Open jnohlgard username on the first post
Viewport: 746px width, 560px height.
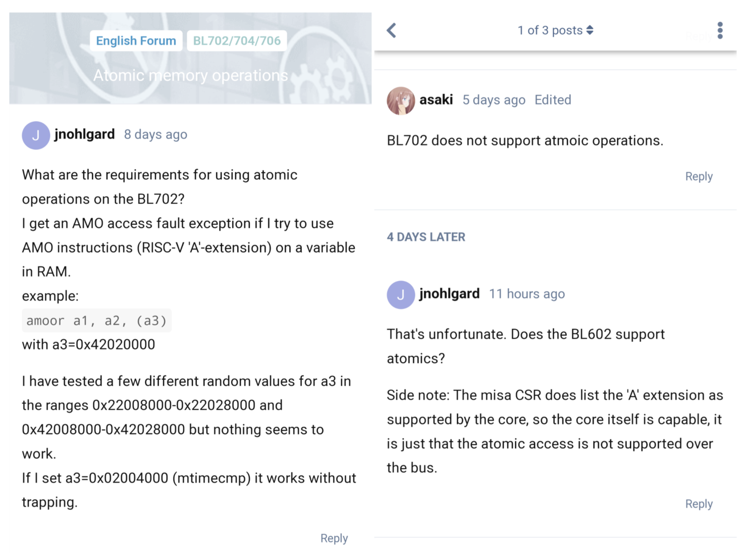point(85,135)
